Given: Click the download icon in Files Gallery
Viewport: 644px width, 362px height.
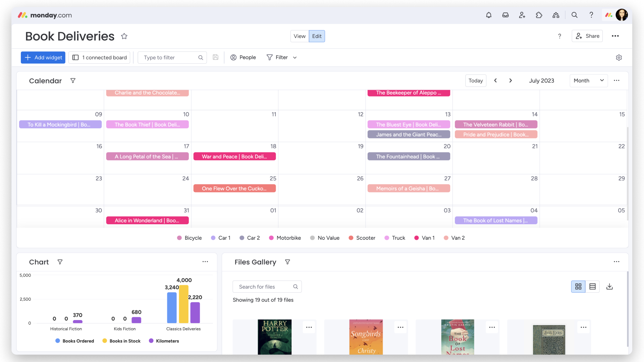Looking at the screenshot, I should click(610, 287).
